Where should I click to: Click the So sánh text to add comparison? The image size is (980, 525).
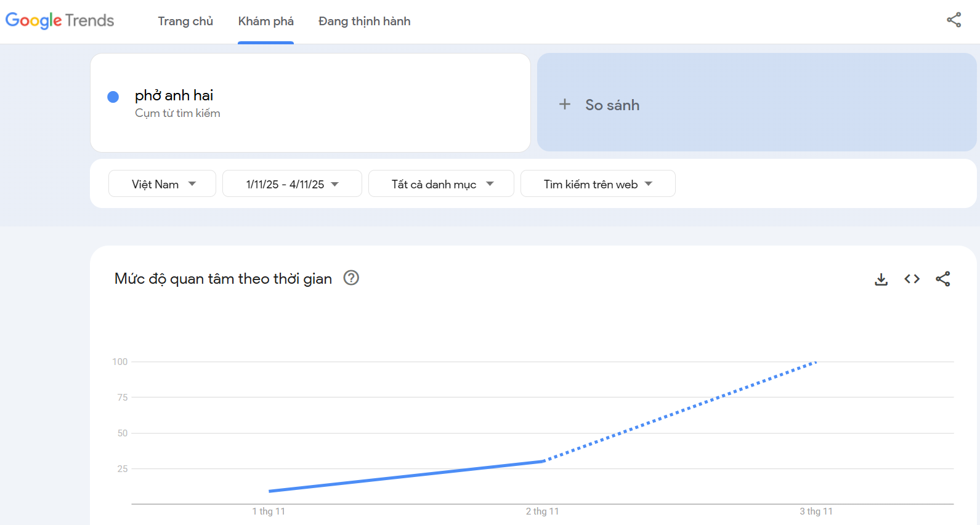pos(612,105)
